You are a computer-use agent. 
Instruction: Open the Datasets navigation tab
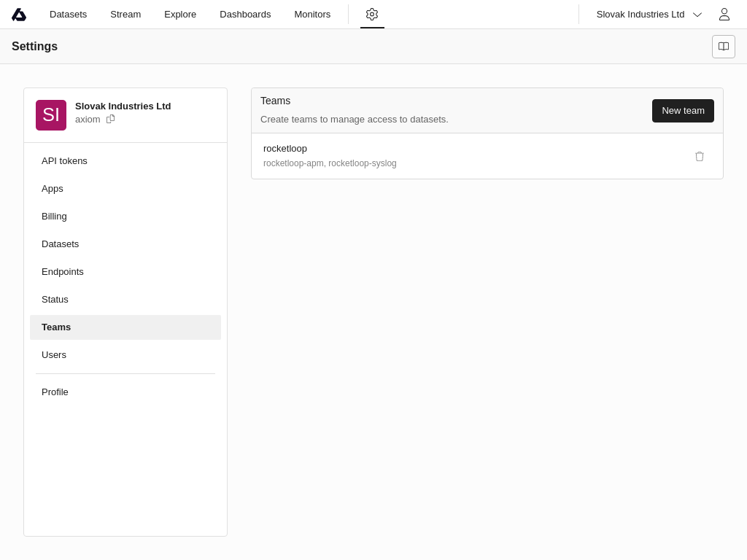[x=68, y=15]
